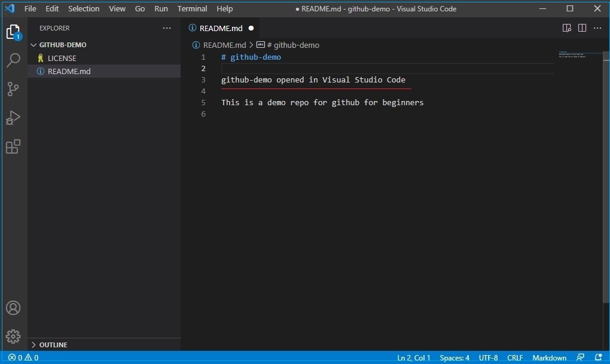Select README.md in the explorer tree
Screen dimensions: 610x364
click(x=104, y=71)
